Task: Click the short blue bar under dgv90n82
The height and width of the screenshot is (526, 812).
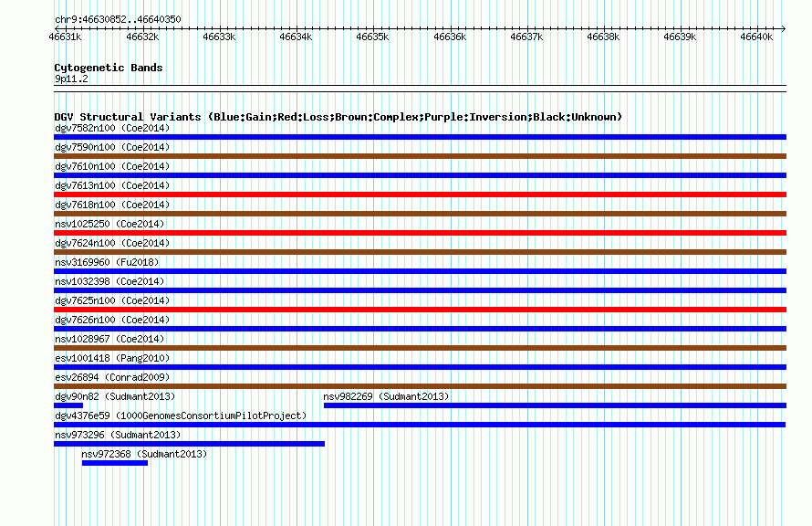Action: click(x=68, y=405)
